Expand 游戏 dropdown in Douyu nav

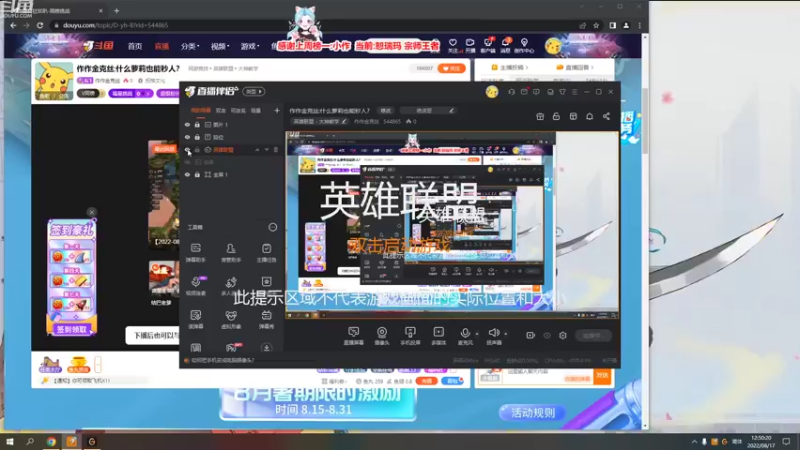(x=250, y=46)
